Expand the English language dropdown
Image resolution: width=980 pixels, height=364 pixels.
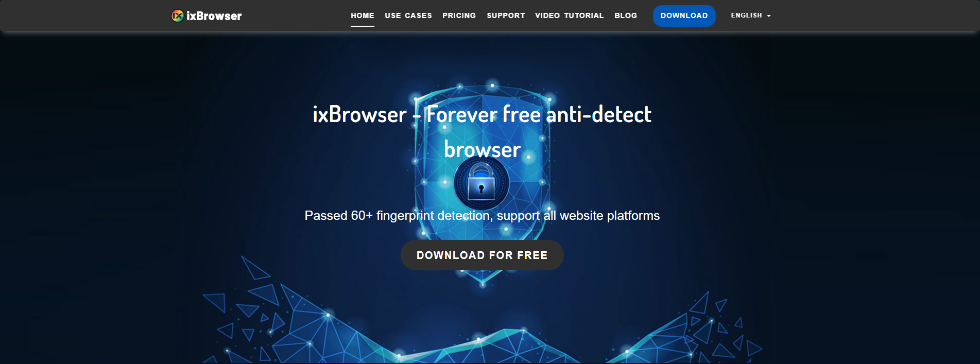tap(750, 15)
